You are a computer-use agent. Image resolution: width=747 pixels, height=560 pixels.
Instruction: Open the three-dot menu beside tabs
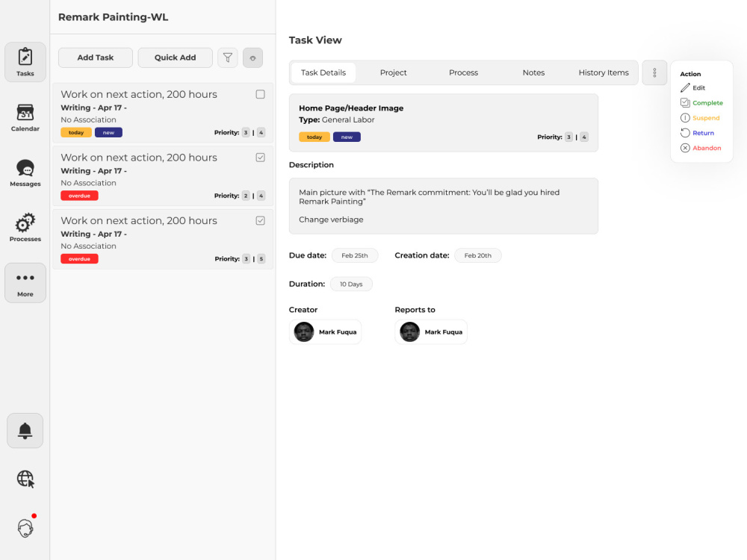(654, 72)
